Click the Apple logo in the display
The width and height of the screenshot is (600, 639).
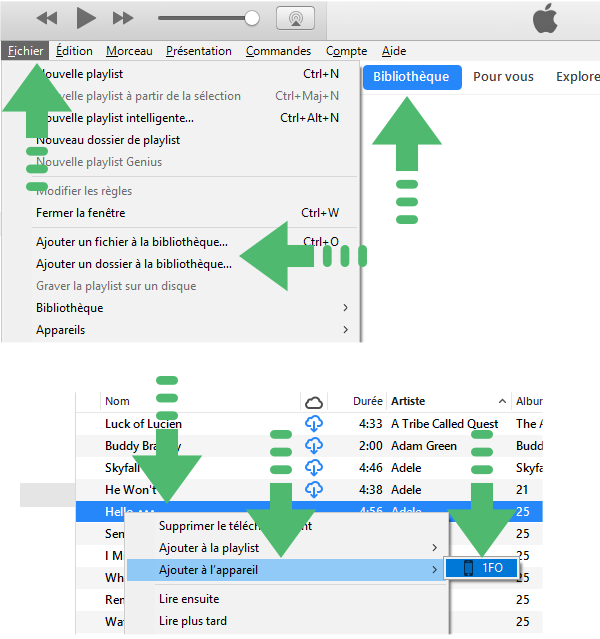tap(545, 18)
